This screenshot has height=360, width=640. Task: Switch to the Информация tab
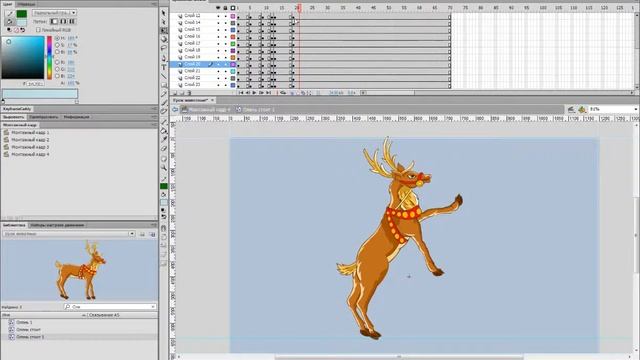tap(76, 117)
